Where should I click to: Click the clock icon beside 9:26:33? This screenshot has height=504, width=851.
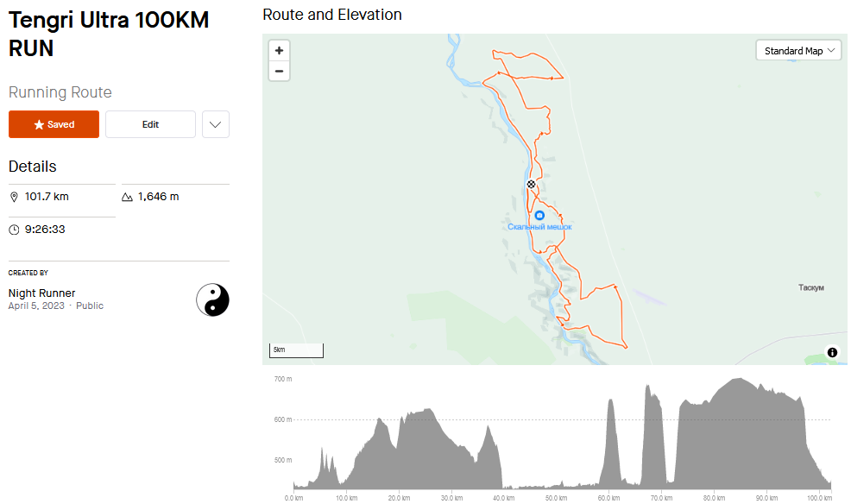point(13,229)
